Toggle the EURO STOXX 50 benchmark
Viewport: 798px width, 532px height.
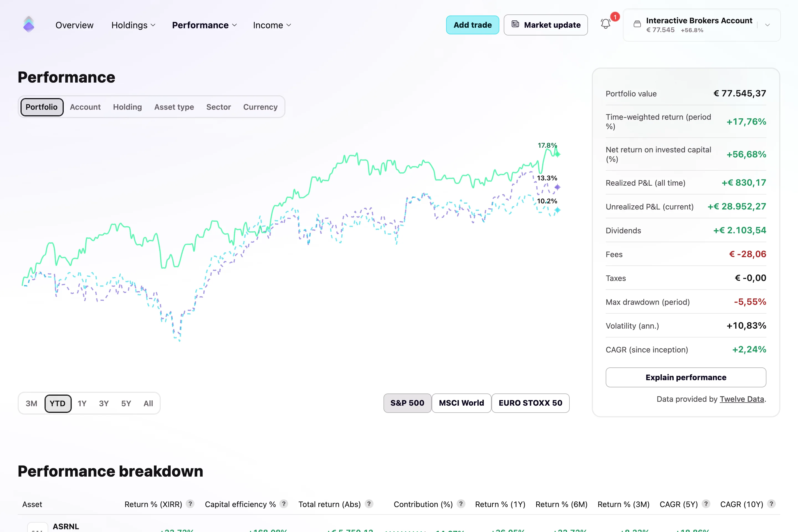coord(530,403)
